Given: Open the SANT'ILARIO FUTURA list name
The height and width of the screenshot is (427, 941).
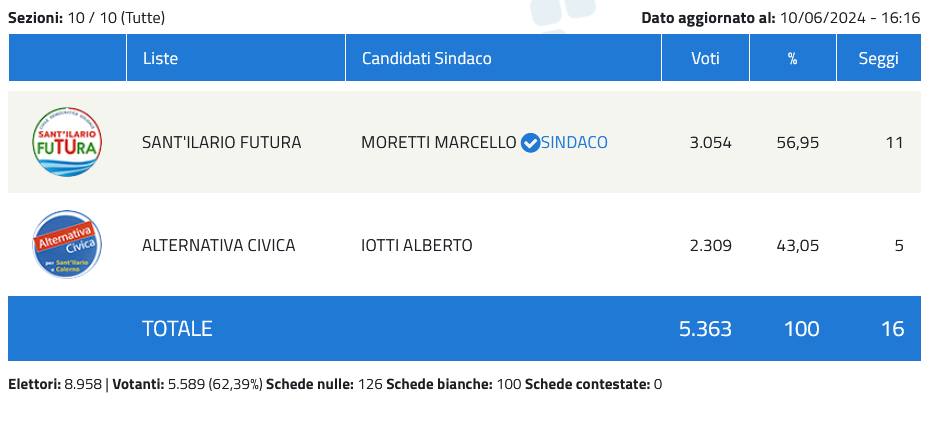Looking at the screenshot, I should coord(221,142).
